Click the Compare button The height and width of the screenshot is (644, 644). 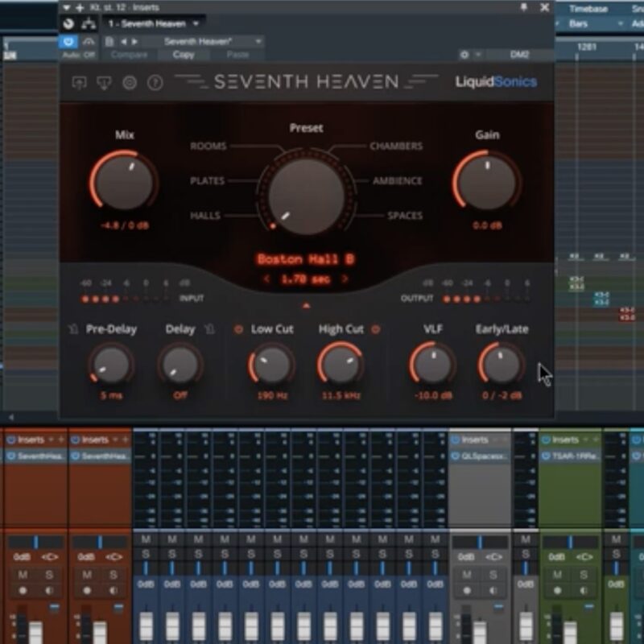129,55
